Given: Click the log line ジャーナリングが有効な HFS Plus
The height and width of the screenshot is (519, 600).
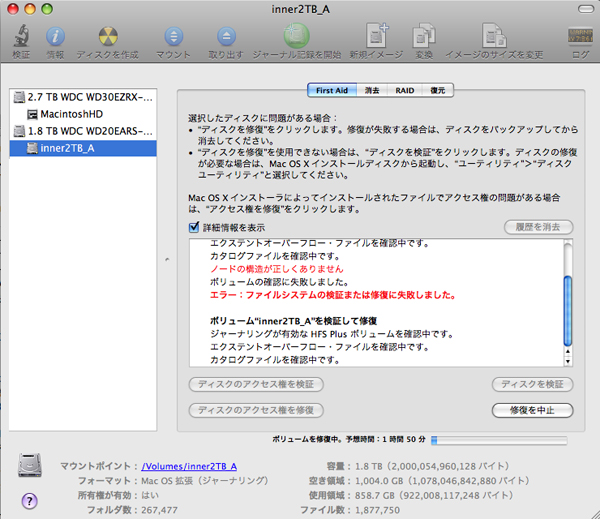Looking at the screenshot, I should 332,334.
